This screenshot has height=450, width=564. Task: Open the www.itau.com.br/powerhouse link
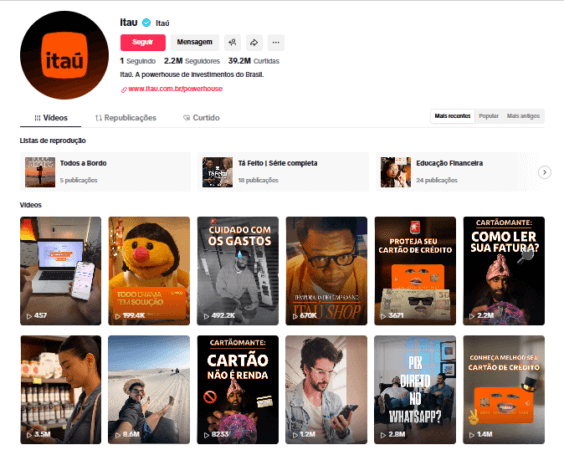pos(175,89)
